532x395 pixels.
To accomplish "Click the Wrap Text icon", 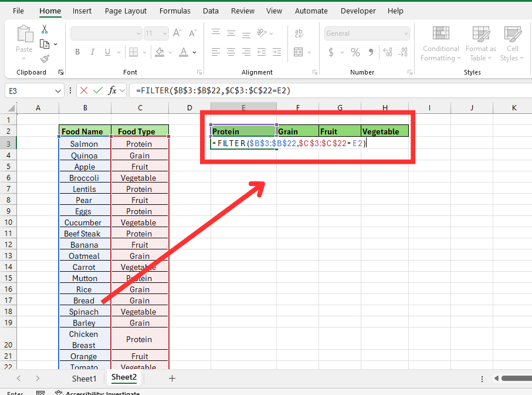I will 299,33.
